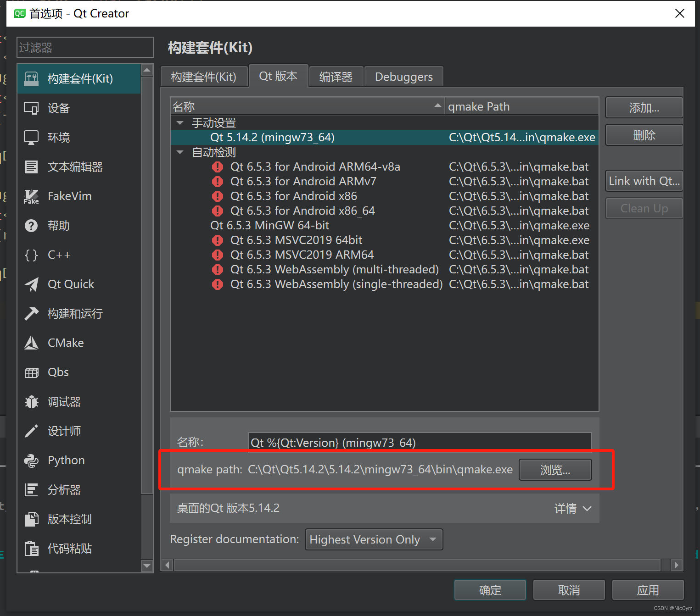Image resolution: width=700 pixels, height=616 pixels.
Task: Click the 过滤器 filter input field
Action: coord(85,48)
